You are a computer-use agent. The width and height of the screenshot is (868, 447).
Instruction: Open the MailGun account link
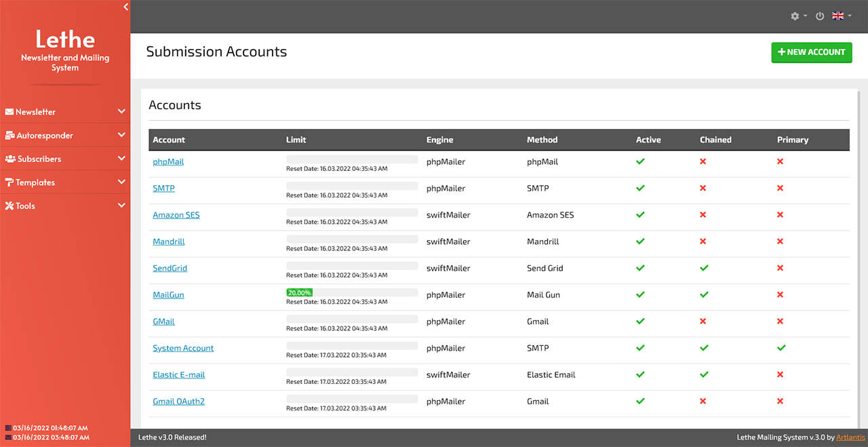(x=168, y=295)
